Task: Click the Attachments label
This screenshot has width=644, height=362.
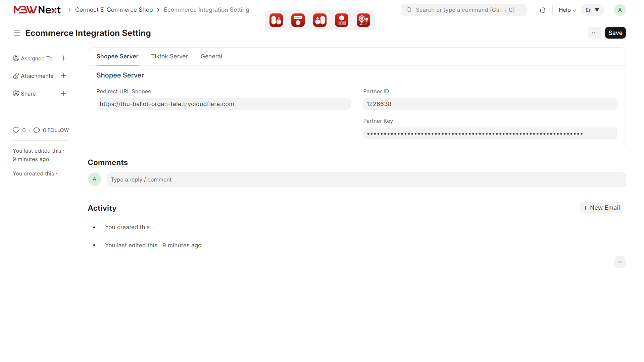Action: tap(37, 76)
